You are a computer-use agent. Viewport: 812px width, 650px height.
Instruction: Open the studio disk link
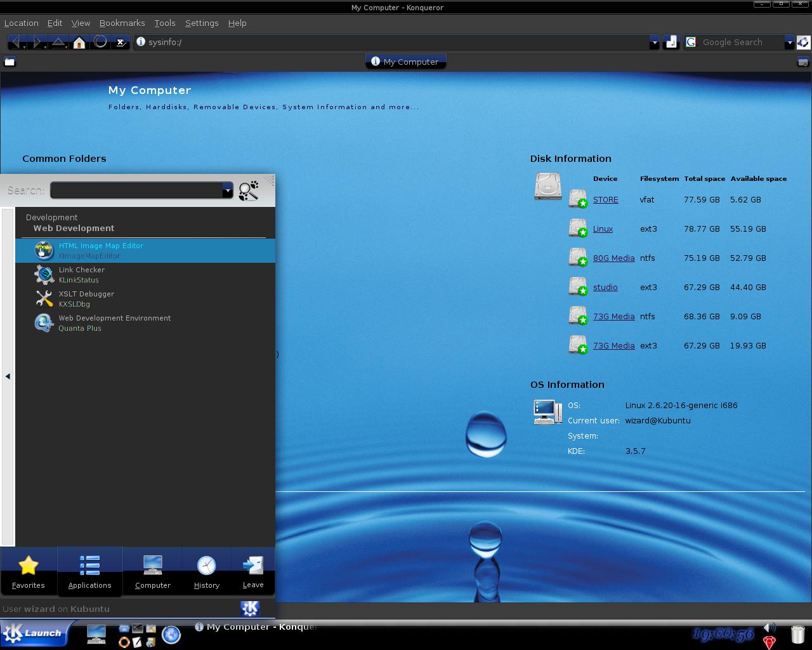tap(605, 287)
